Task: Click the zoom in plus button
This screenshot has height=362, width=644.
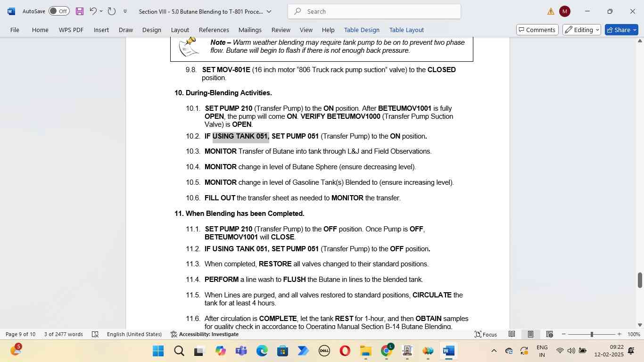Action: click(x=619, y=334)
